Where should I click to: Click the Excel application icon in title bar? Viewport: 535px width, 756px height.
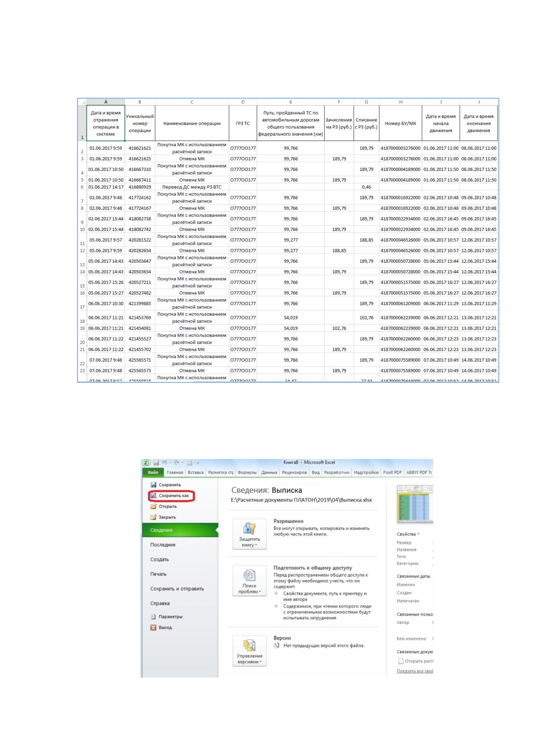pos(146,463)
